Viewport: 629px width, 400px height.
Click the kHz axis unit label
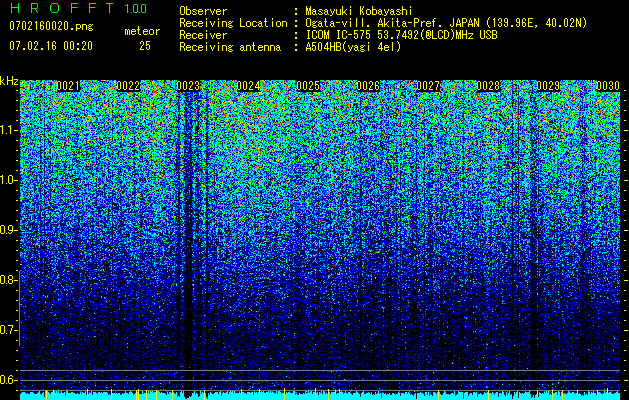[x=9, y=81]
